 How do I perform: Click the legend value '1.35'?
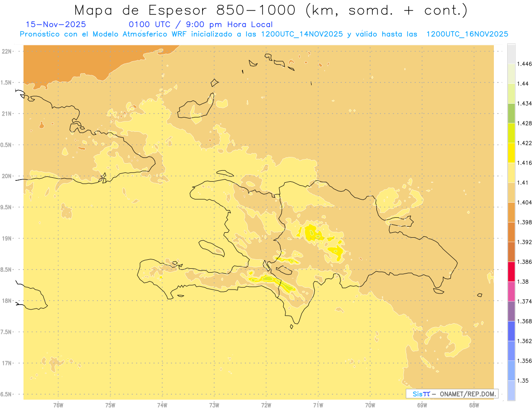(524, 380)
